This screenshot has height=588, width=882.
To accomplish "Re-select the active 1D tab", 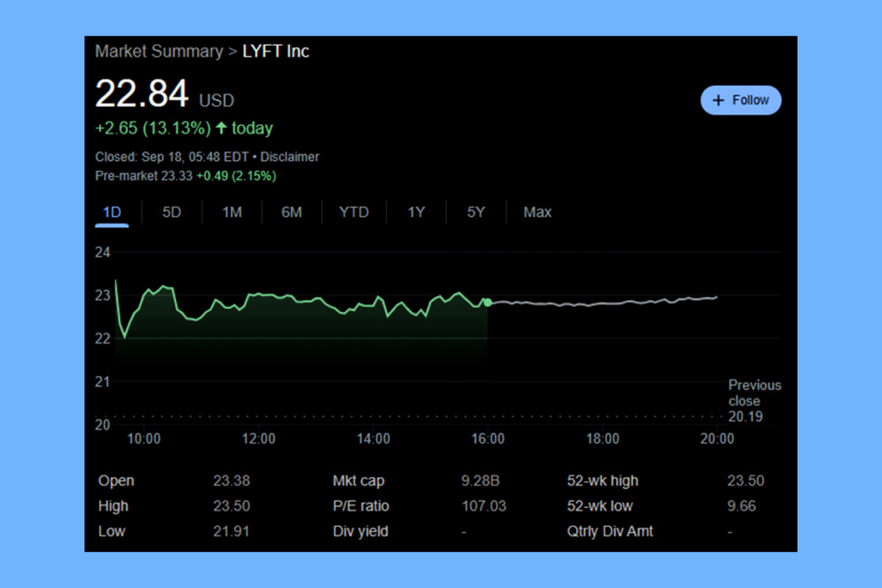I will (110, 212).
